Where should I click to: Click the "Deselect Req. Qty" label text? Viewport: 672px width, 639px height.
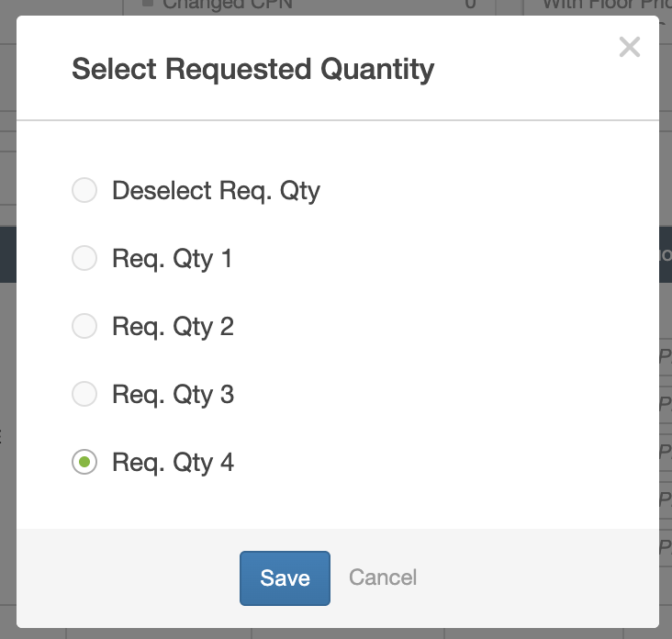216,191
